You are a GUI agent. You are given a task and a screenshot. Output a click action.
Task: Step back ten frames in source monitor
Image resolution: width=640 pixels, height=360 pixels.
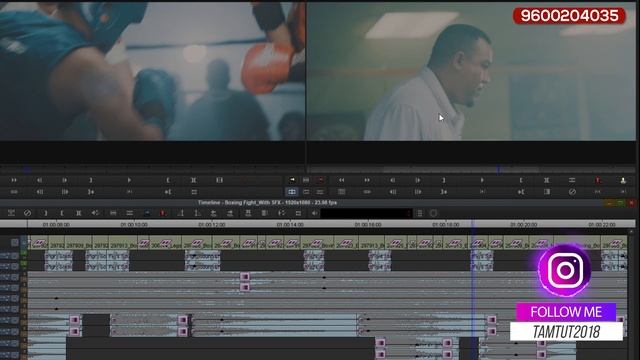[x=40, y=192]
